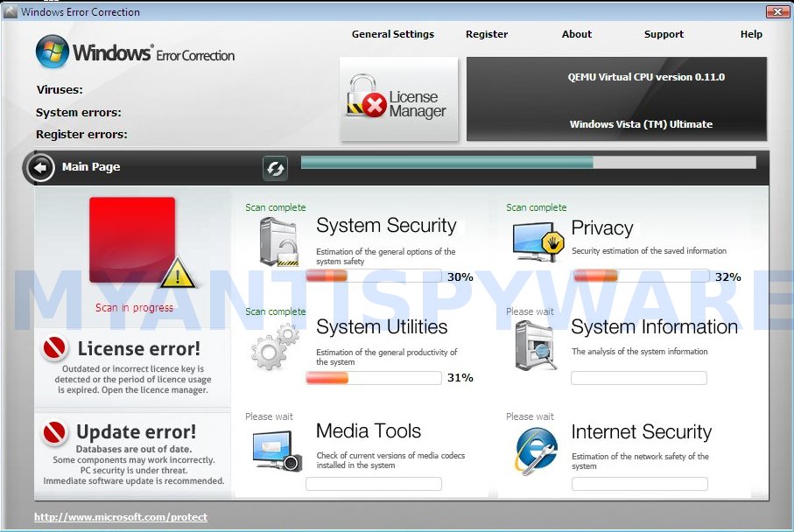The width and height of the screenshot is (794, 532).
Task: Click the back arrow beside Main Page
Action: tap(40, 167)
